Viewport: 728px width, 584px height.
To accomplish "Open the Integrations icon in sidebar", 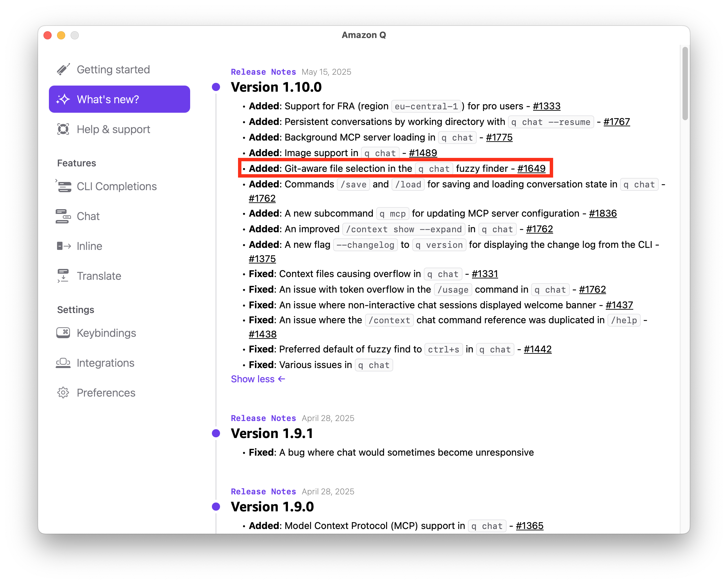I will 63,363.
